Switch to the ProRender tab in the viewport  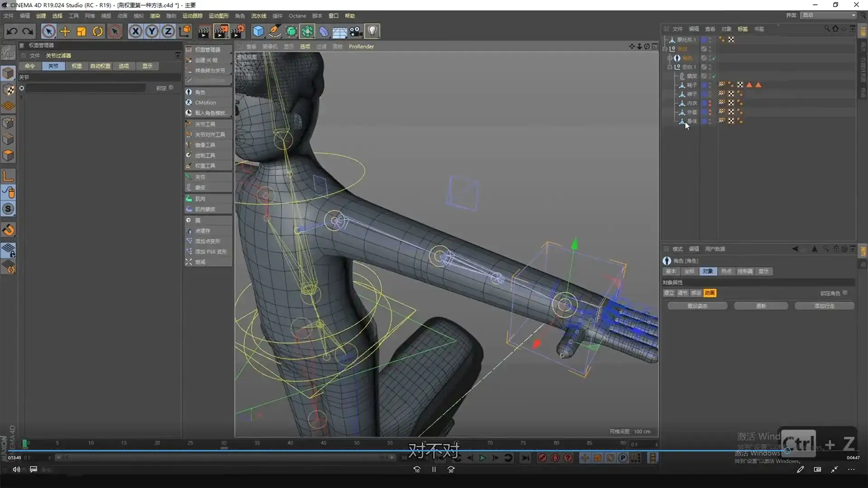[x=361, y=46]
